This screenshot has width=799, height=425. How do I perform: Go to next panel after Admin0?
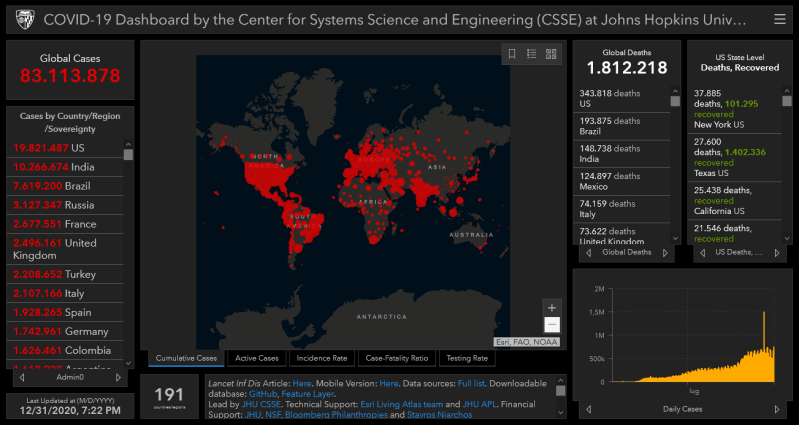pos(119,378)
